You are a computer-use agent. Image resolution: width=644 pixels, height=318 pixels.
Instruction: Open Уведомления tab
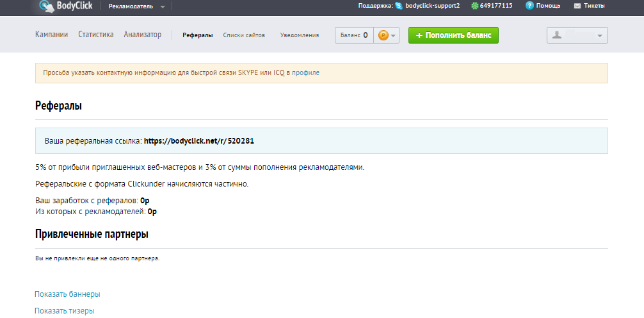coord(300,35)
